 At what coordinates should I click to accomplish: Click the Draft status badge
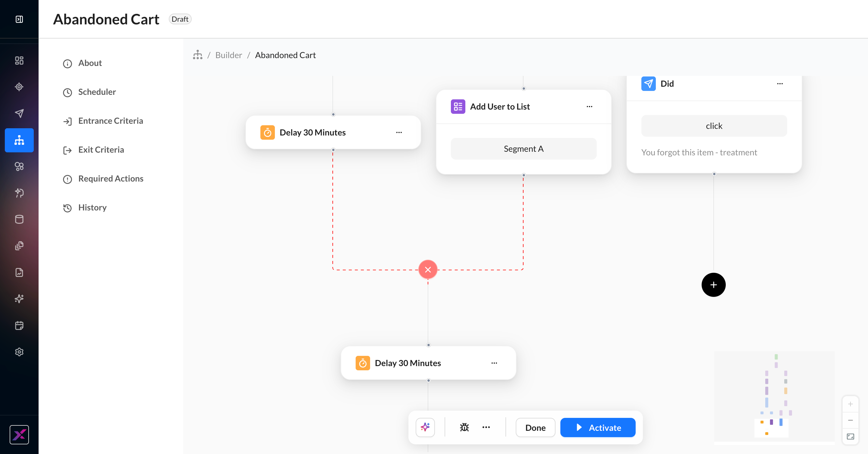coord(180,19)
